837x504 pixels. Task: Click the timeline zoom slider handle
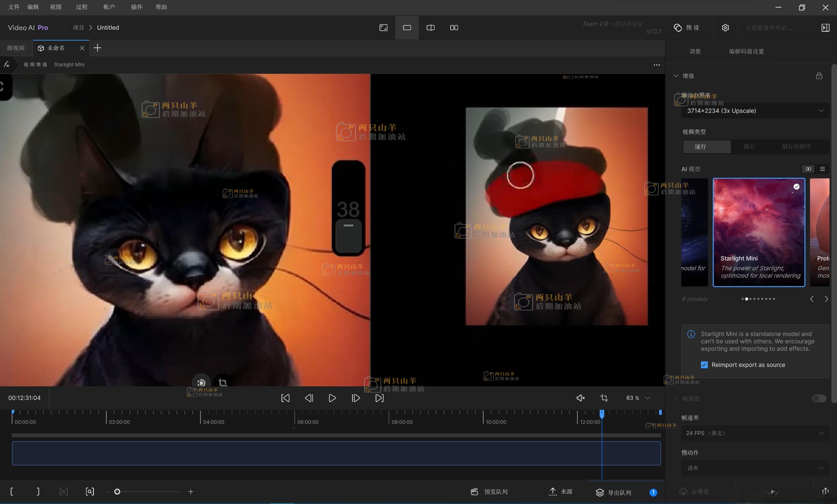[117, 492]
